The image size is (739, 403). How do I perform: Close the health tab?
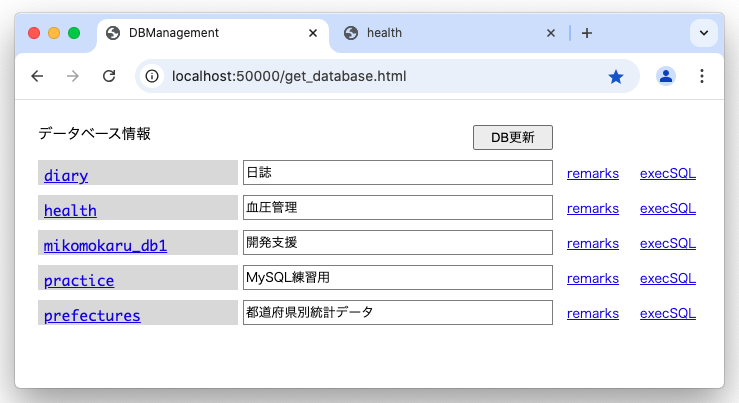(550, 33)
